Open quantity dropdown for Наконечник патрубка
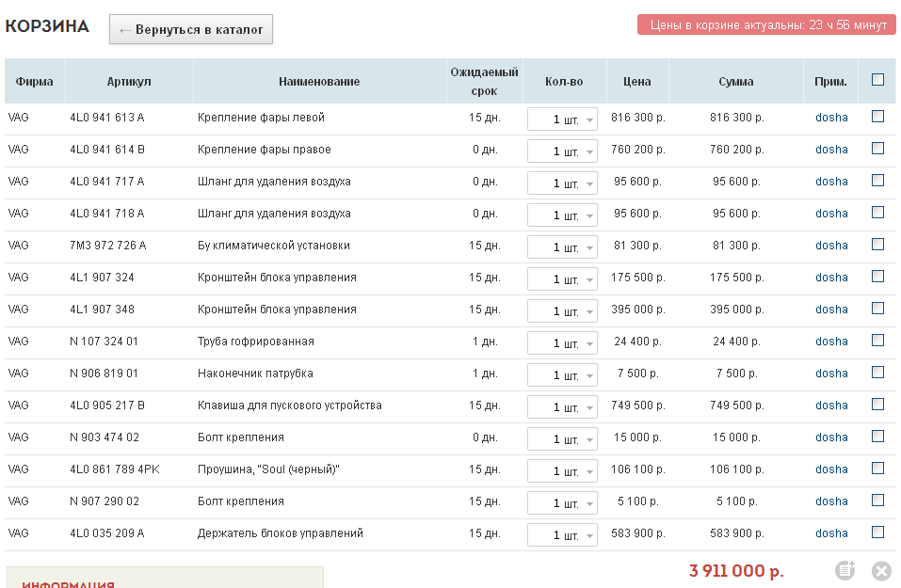Screen dimensions: 901x588 point(563,375)
